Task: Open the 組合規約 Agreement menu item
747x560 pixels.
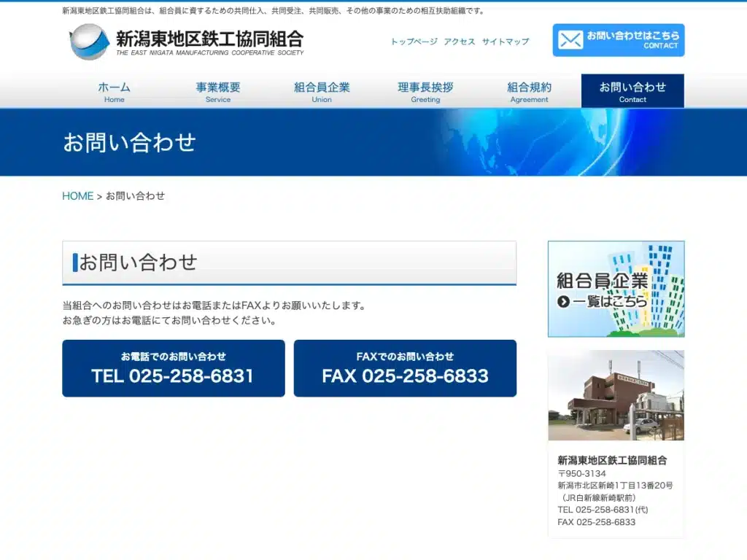Action: click(530, 91)
